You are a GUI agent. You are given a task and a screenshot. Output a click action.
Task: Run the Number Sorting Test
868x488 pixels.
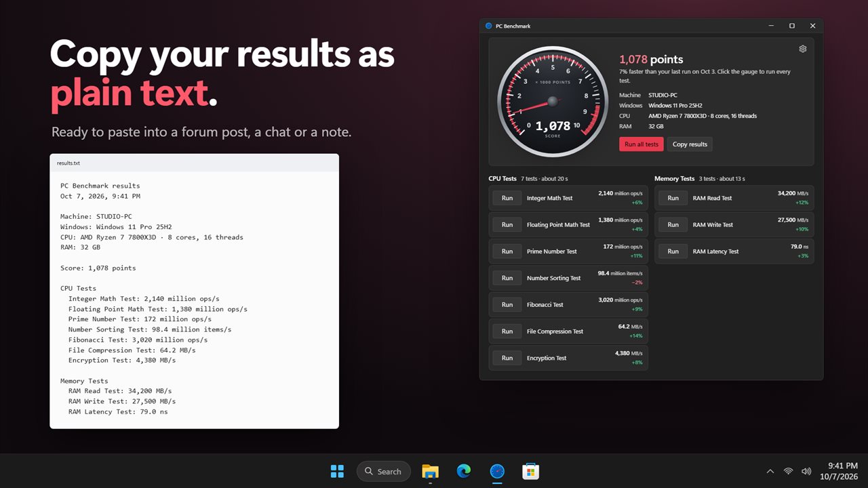(x=507, y=278)
